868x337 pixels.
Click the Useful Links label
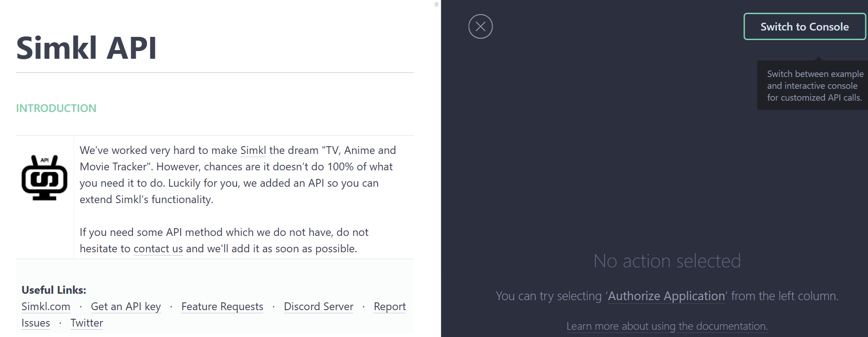tap(54, 290)
